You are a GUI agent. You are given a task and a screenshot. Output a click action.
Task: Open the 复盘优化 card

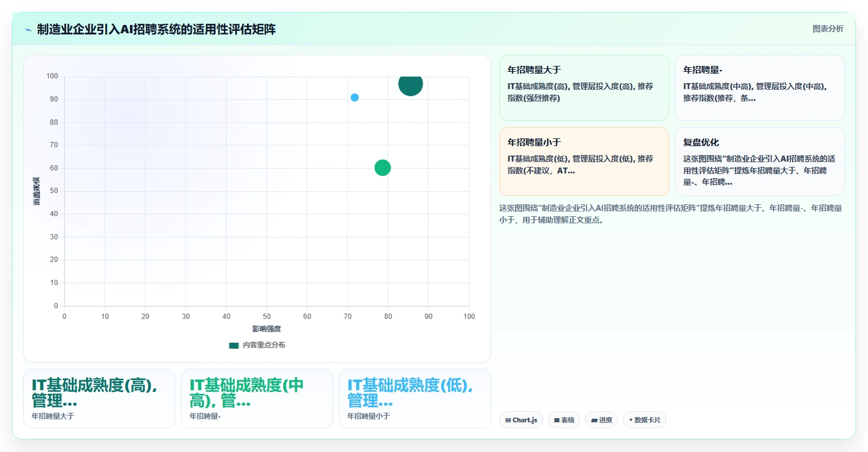tap(760, 162)
